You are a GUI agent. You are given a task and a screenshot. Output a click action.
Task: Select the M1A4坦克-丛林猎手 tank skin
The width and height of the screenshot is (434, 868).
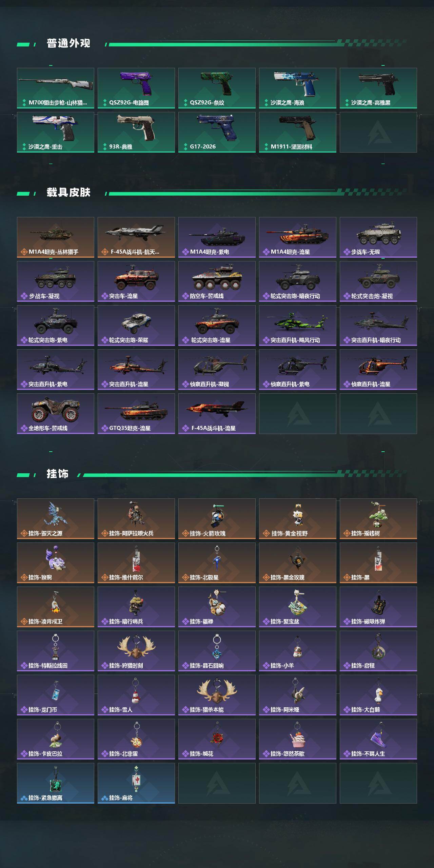pyautogui.click(x=56, y=237)
